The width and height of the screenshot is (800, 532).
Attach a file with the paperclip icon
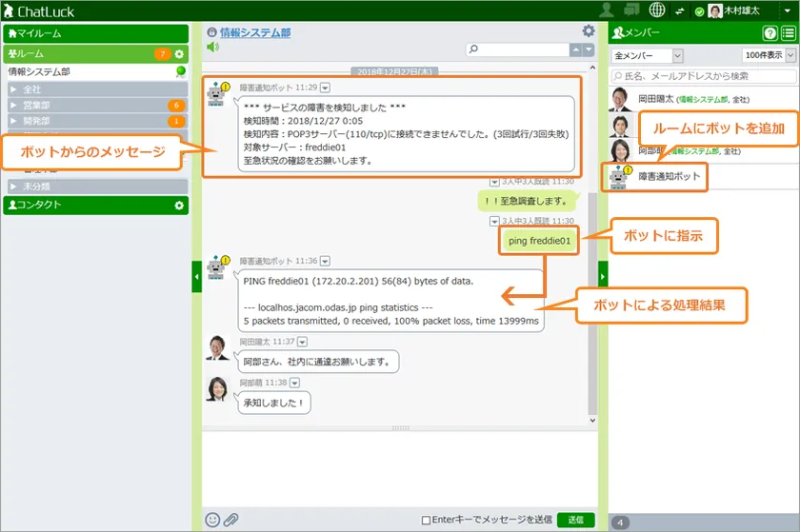pyautogui.click(x=230, y=520)
